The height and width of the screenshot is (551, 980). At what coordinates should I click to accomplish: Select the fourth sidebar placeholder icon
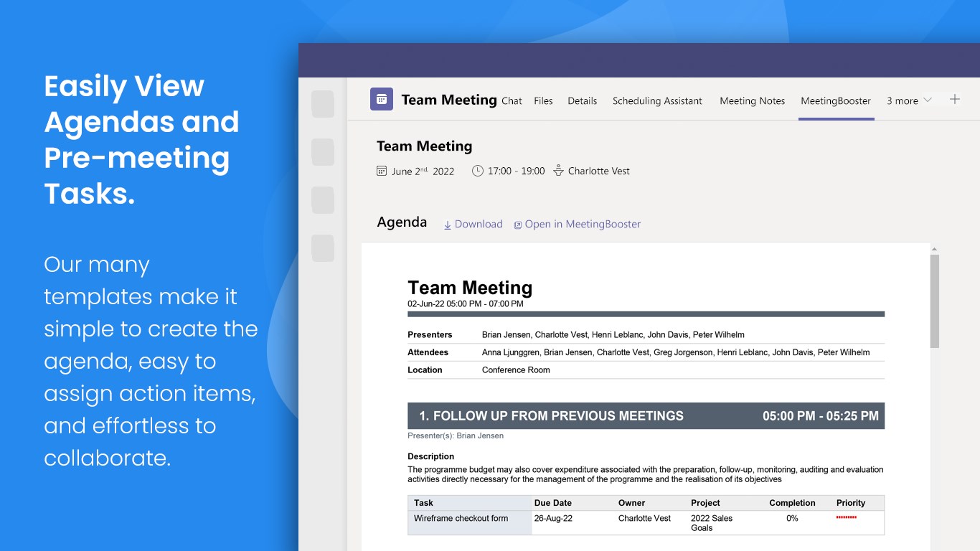click(323, 248)
